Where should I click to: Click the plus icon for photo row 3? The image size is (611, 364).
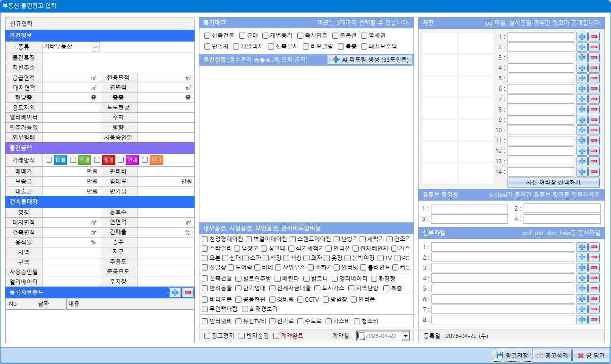tap(582, 58)
